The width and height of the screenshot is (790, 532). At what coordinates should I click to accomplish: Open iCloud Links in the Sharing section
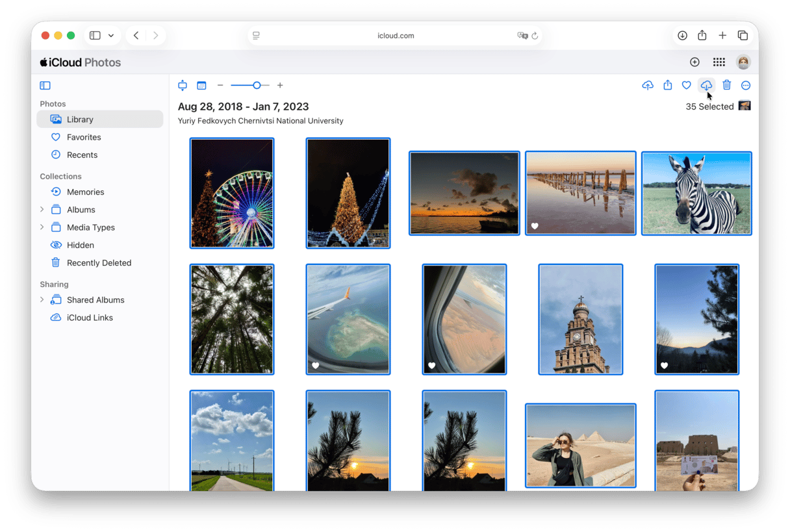point(90,318)
